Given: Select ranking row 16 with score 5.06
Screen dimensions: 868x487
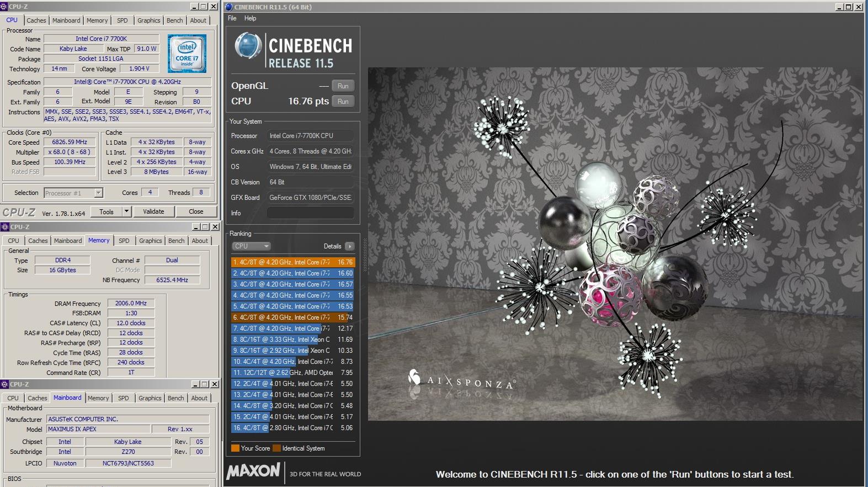Looking at the screenshot, I should tap(293, 428).
